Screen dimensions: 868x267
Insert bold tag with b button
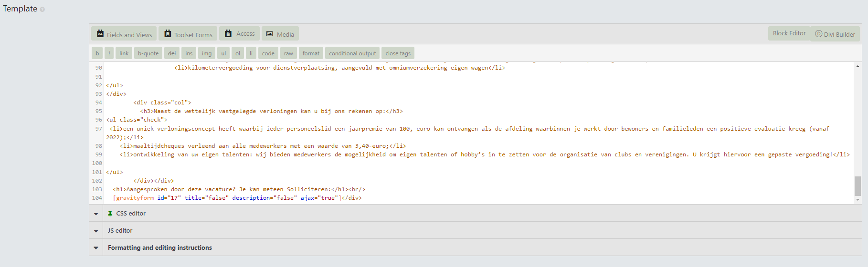pos(97,53)
